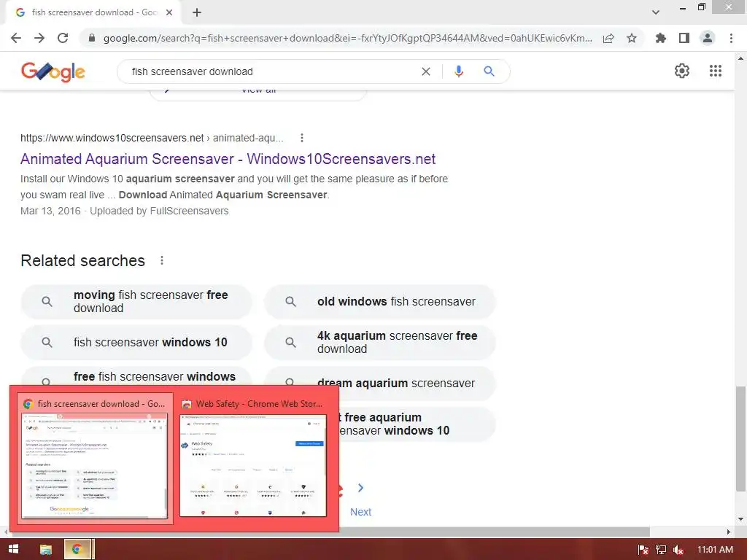Reload the page with the refresh icon
The width and height of the screenshot is (747, 560).
pos(63,38)
